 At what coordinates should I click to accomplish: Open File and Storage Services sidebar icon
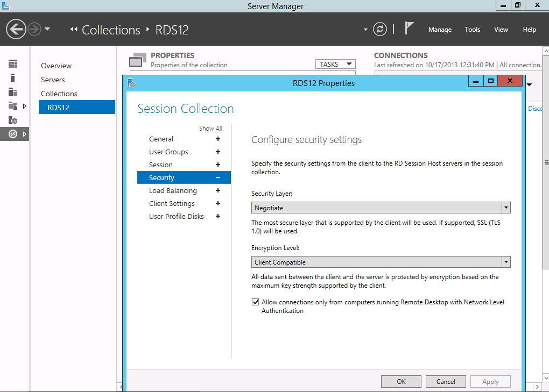coord(13,106)
